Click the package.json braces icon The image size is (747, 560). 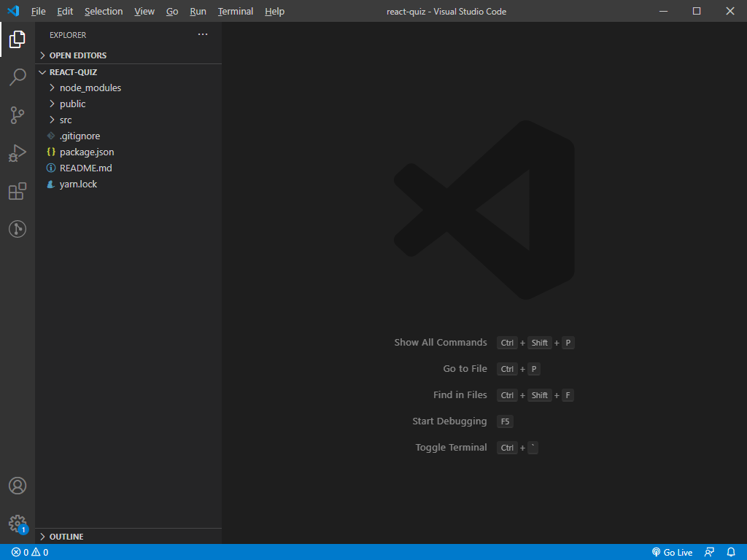pos(51,152)
